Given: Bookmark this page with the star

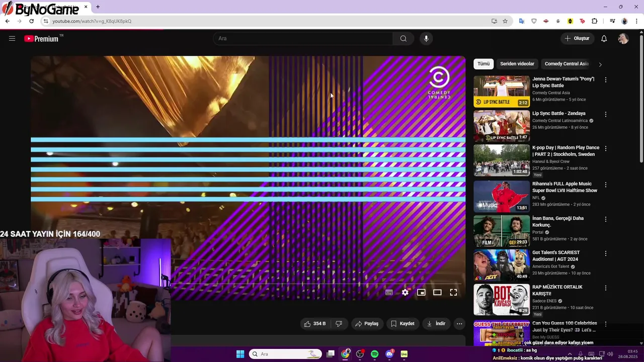Looking at the screenshot, I should pyautogui.click(x=505, y=21).
